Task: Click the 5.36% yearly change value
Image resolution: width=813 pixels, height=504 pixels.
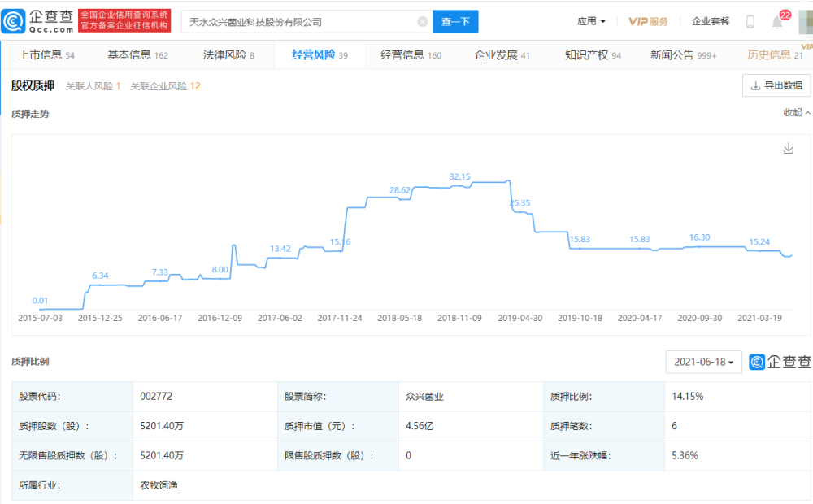Action: (685, 455)
